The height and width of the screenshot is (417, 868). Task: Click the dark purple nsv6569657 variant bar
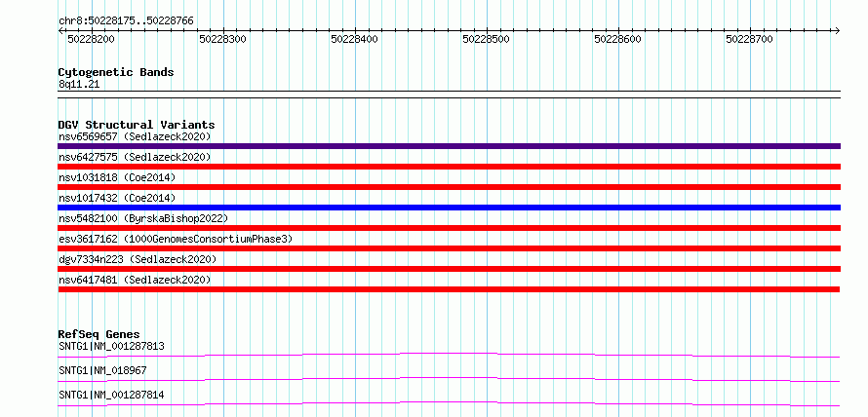coord(449,146)
